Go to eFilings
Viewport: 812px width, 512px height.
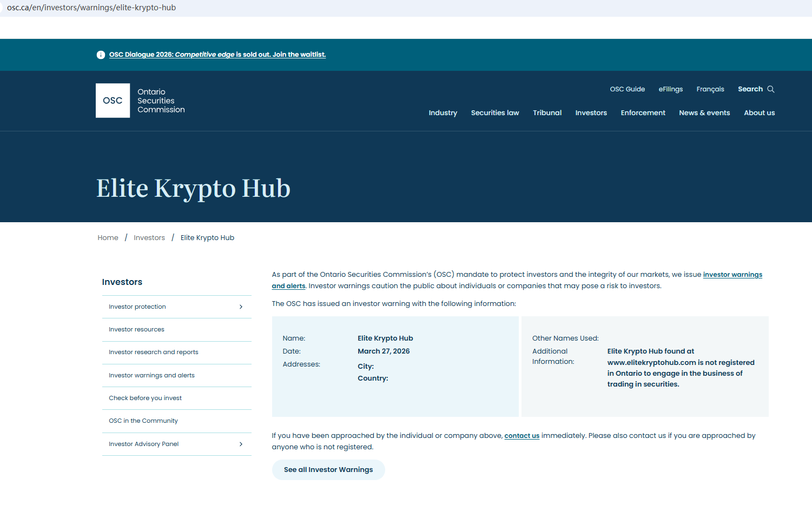671,89
